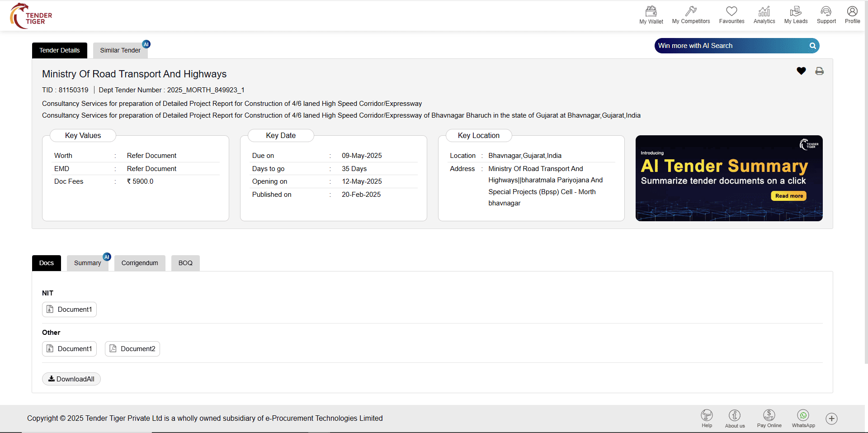Open WhatsApp from footer
868x433 pixels.
click(803, 418)
